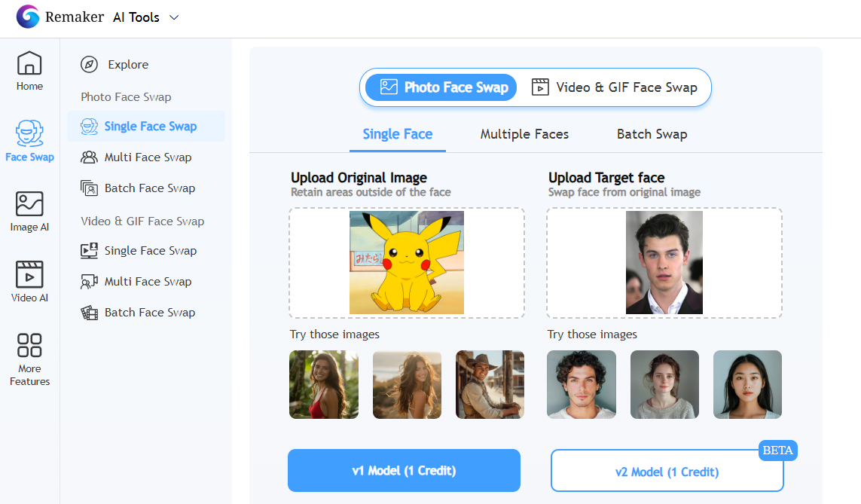Select the Batch Swap tab

[x=652, y=134]
